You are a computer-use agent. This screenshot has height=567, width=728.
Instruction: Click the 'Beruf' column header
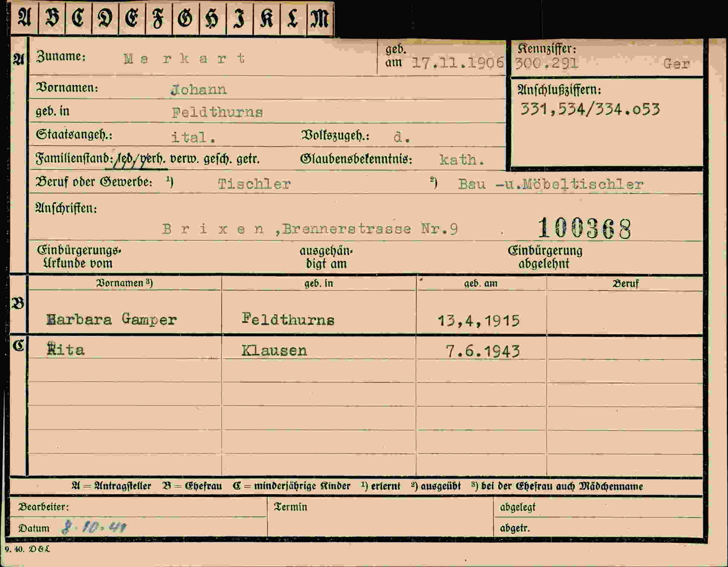pyautogui.click(x=625, y=283)
